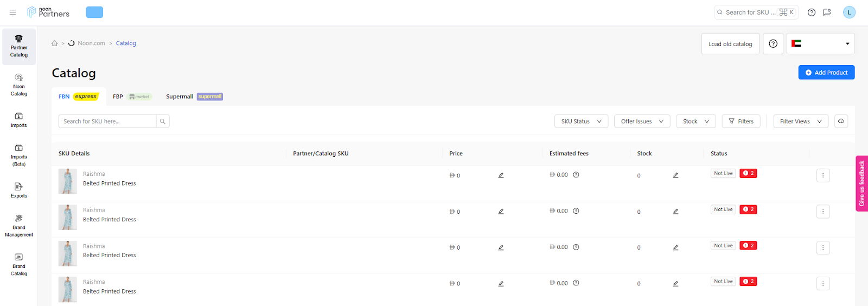Edit stock in first product row

(675, 175)
